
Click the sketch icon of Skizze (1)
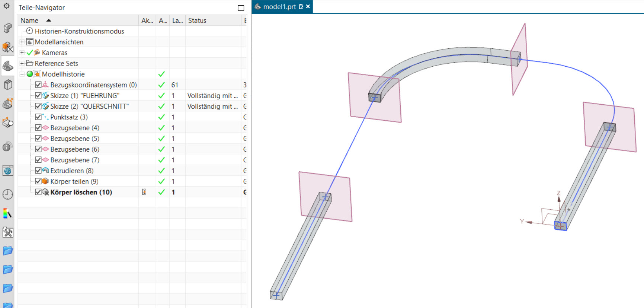coord(46,96)
